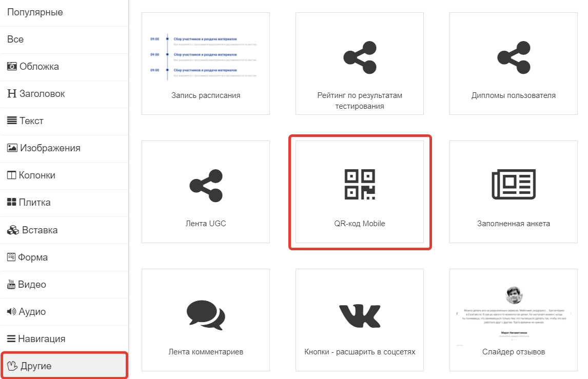Image resolution: width=588 pixels, height=379 pixels.
Task: Select the Колонки category
Action: [65, 175]
